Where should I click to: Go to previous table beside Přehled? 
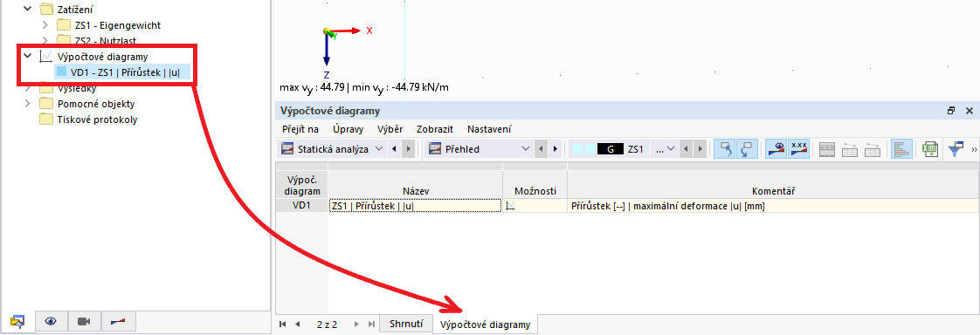[541, 149]
